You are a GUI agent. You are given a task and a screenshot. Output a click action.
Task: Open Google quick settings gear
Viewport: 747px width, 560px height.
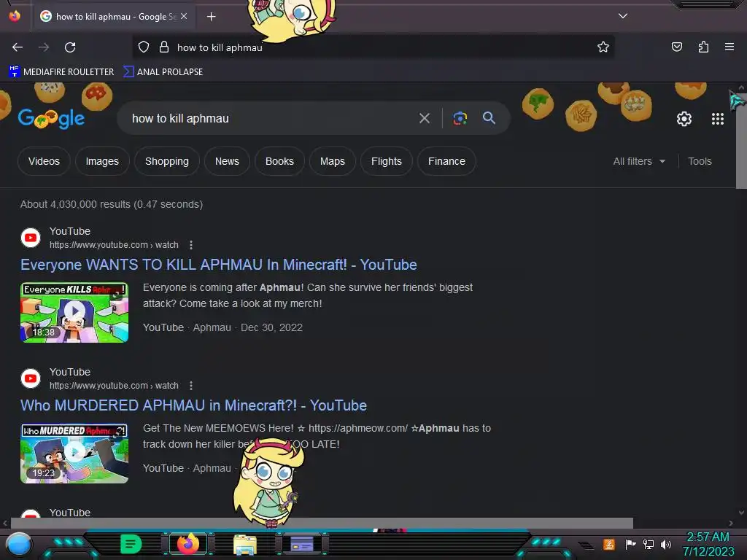tap(684, 119)
